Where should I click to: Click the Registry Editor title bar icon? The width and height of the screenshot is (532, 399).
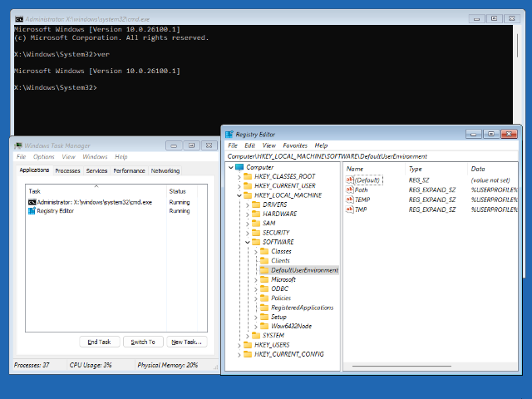pyautogui.click(x=229, y=135)
